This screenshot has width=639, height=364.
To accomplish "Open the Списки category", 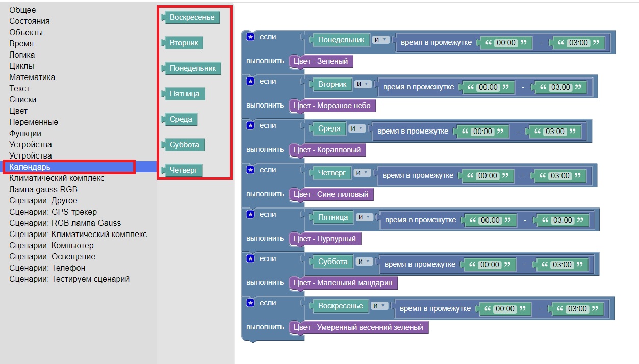I will pos(23,100).
